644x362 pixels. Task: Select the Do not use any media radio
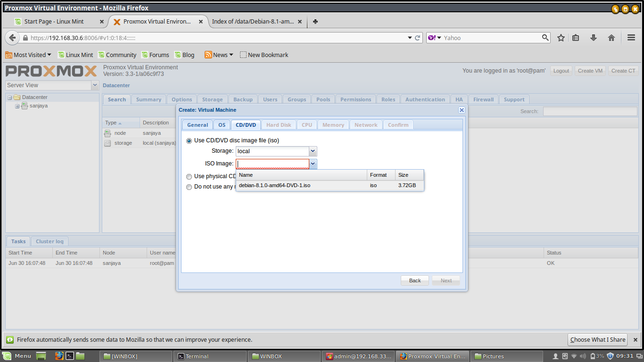190,187
